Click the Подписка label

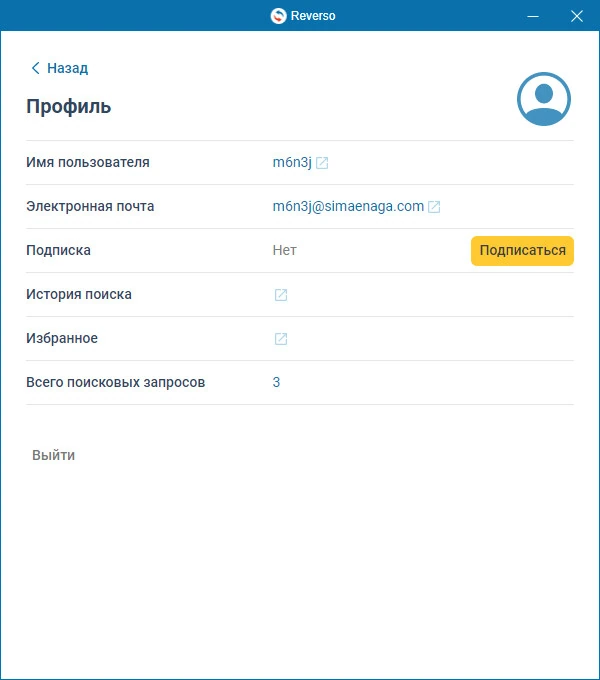point(58,250)
